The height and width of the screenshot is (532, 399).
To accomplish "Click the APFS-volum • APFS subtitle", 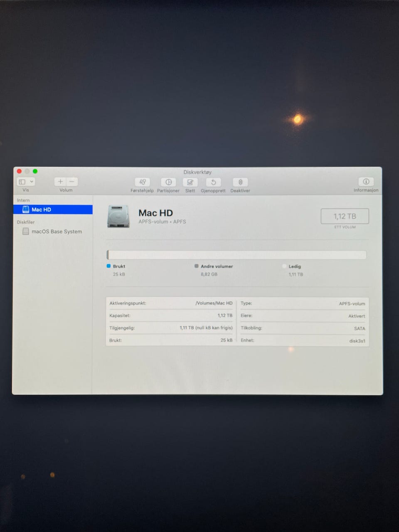I will 162,222.
